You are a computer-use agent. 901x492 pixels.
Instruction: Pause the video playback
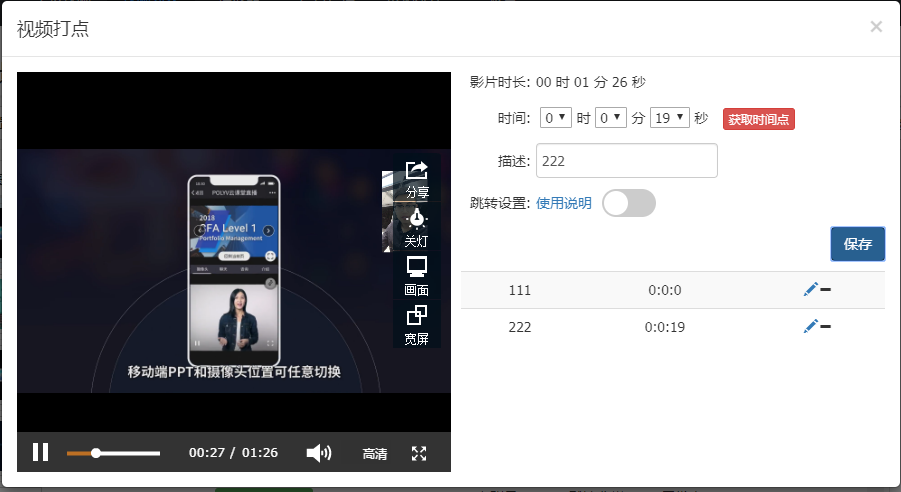pyautogui.click(x=40, y=452)
